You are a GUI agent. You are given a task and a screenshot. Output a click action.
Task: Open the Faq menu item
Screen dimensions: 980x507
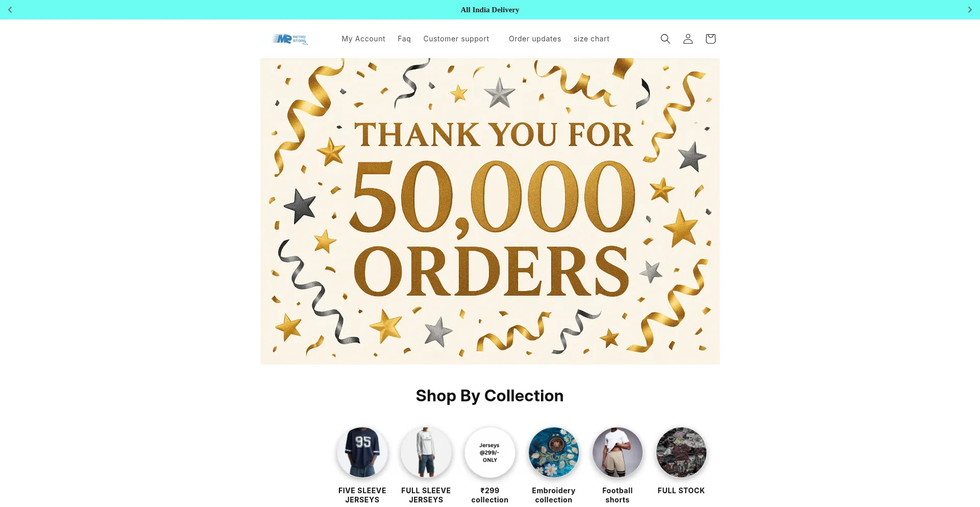click(404, 39)
